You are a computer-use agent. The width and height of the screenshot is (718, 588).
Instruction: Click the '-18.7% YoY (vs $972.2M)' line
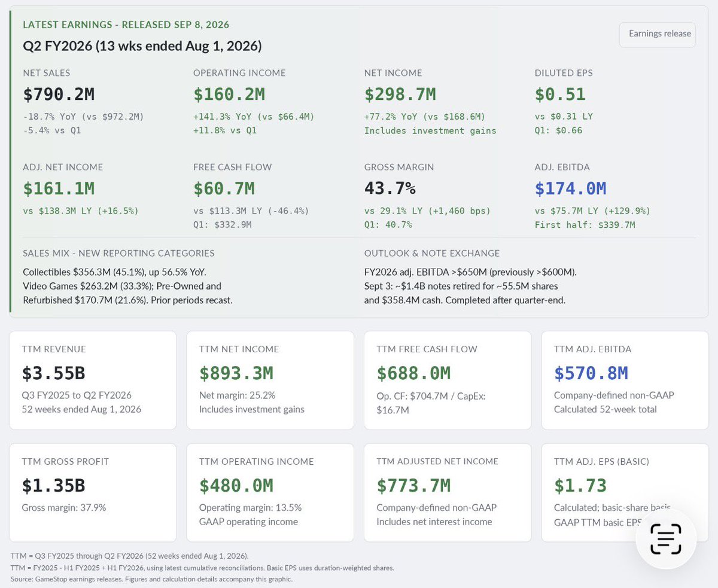click(83, 116)
